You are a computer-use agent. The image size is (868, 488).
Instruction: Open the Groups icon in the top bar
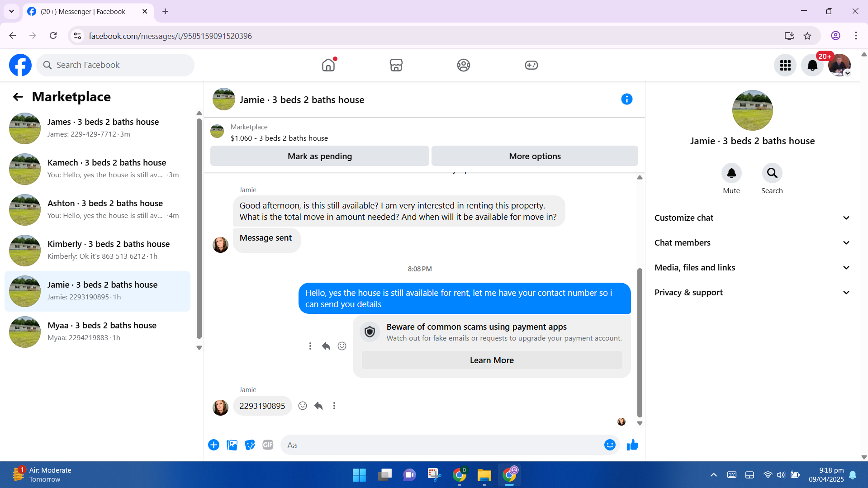(x=463, y=65)
